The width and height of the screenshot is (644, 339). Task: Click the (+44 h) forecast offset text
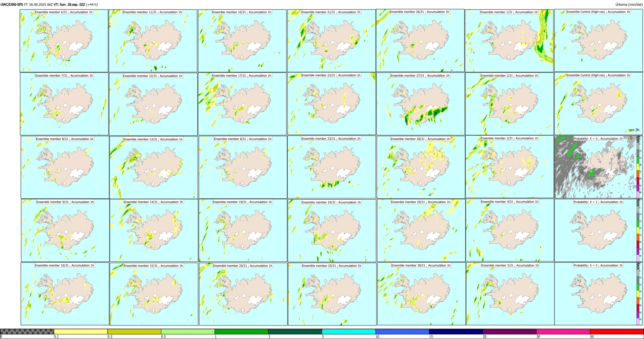92,4
